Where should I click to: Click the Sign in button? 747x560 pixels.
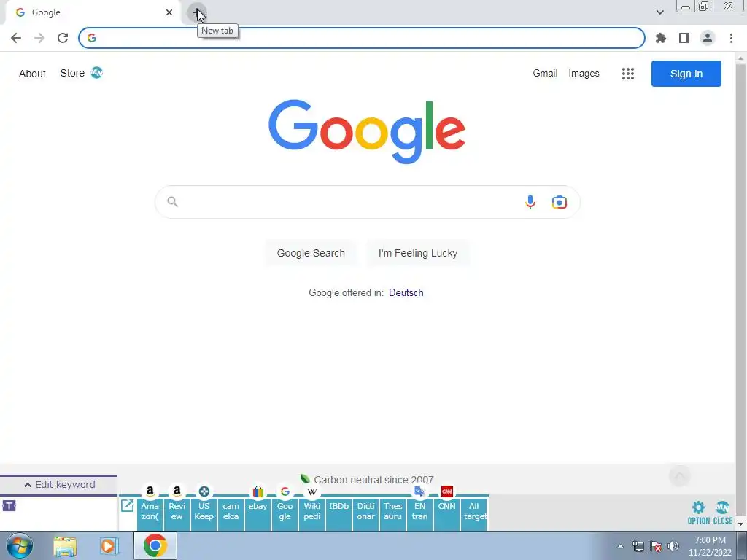click(686, 74)
